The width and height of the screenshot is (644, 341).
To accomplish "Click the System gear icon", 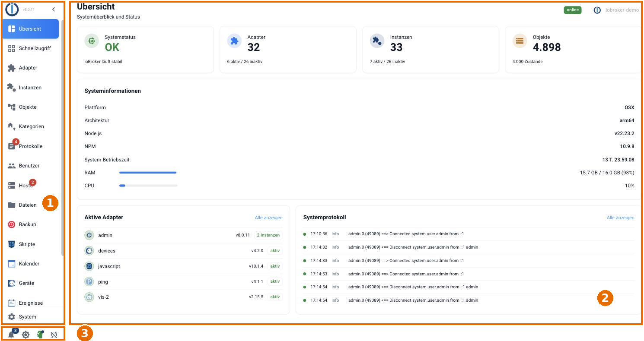I will (12, 317).
